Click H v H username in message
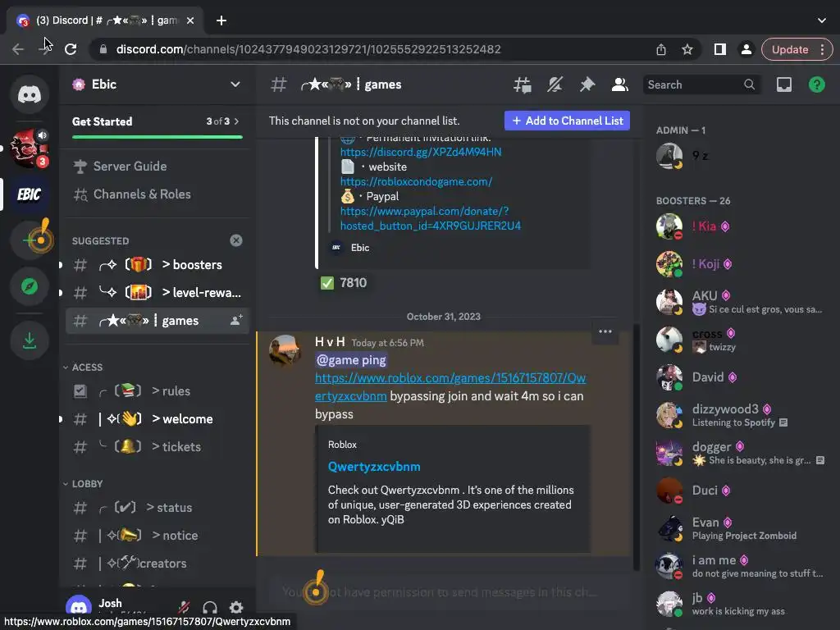840x630 pixels. pyautogui.click(x=330, y=342)
